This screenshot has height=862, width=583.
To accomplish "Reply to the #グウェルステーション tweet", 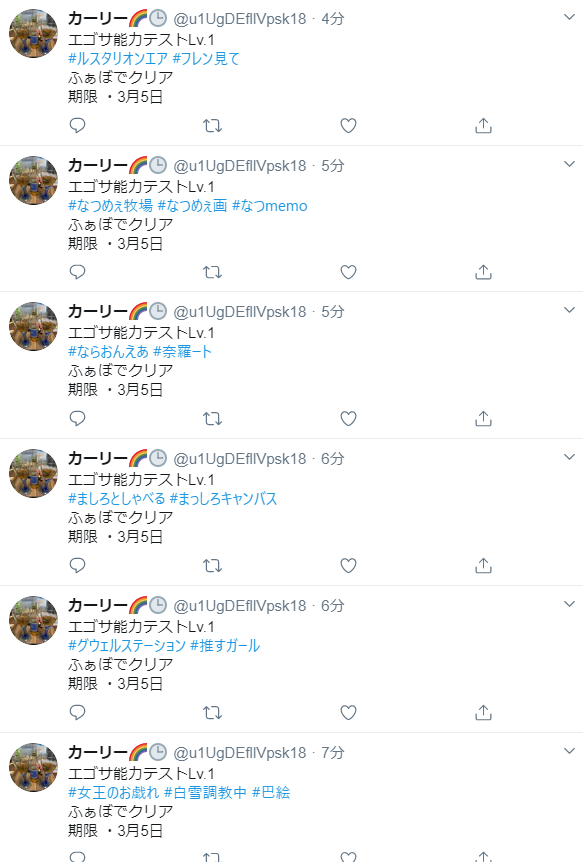I will coord(78,712).
